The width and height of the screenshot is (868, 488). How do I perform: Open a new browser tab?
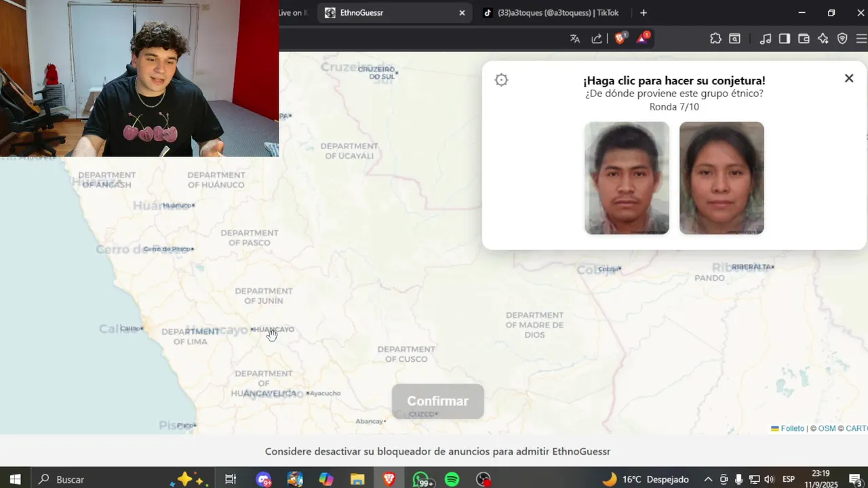644,13
